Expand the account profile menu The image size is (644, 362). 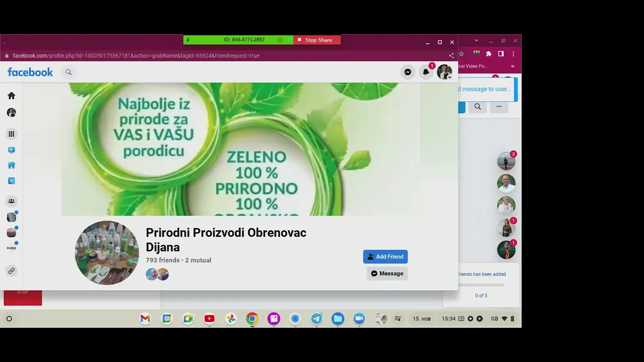444,72
